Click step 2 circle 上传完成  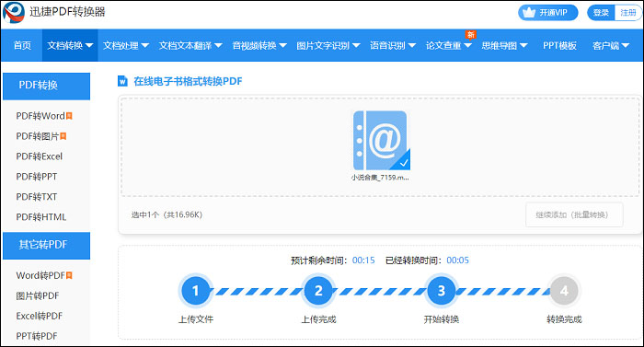tap(318, 291)
